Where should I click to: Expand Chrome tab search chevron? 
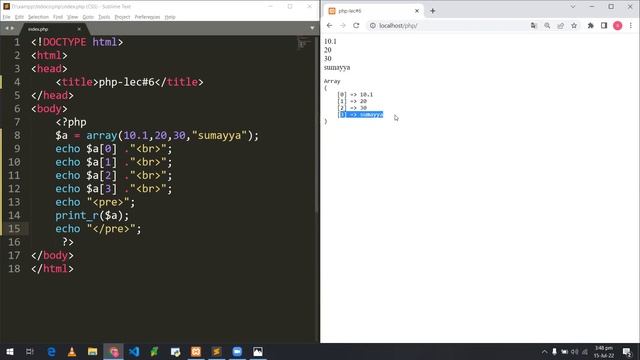point(573,7)
